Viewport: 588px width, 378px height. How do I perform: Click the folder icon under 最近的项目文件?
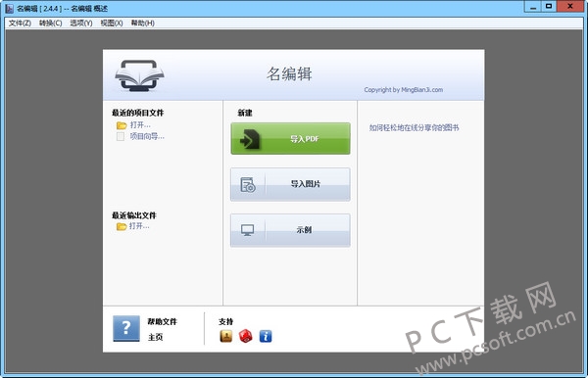[122, 125]
